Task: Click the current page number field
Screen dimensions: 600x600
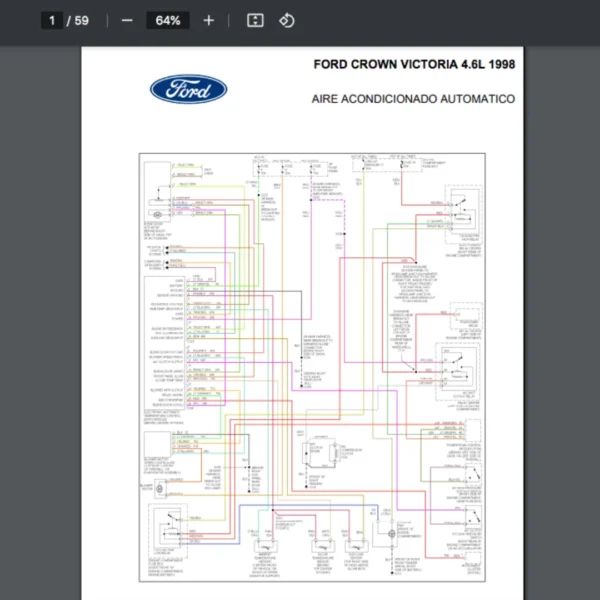Action: 50,20
